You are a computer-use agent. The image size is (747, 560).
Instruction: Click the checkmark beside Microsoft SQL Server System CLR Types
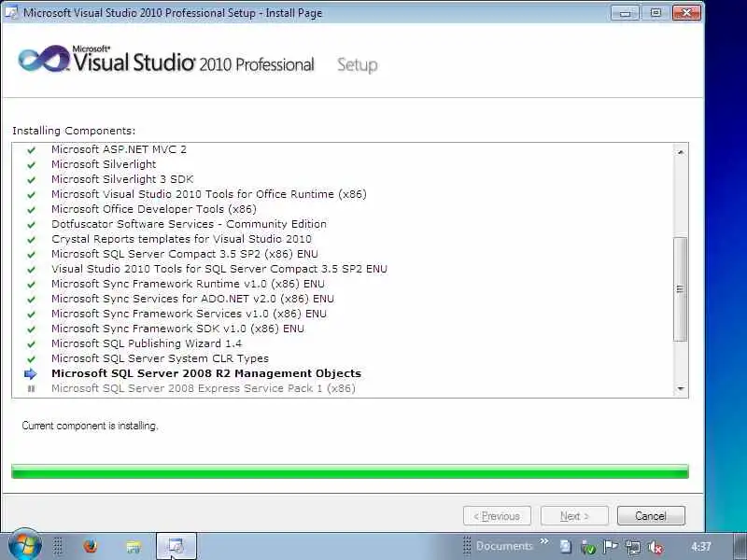point(31,359)
